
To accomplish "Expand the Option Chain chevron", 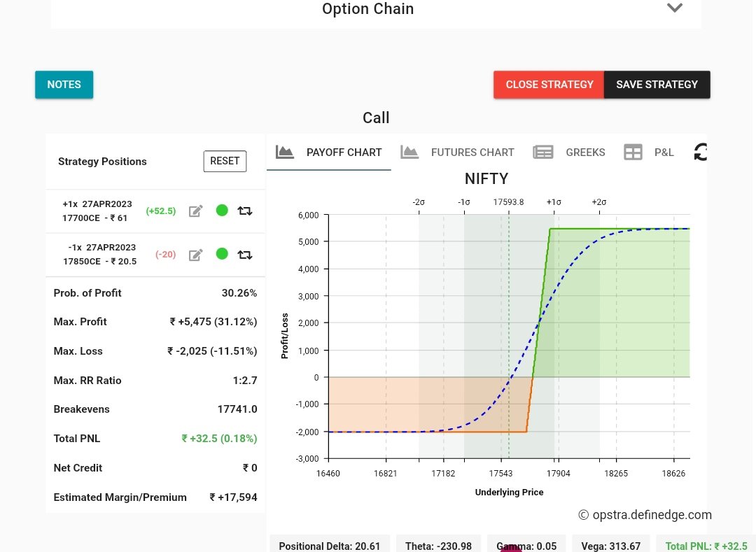I will (674, 8).
